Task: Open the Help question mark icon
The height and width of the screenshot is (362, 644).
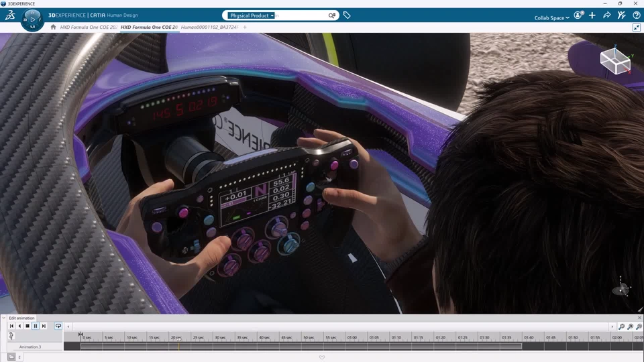Action: 636,15
